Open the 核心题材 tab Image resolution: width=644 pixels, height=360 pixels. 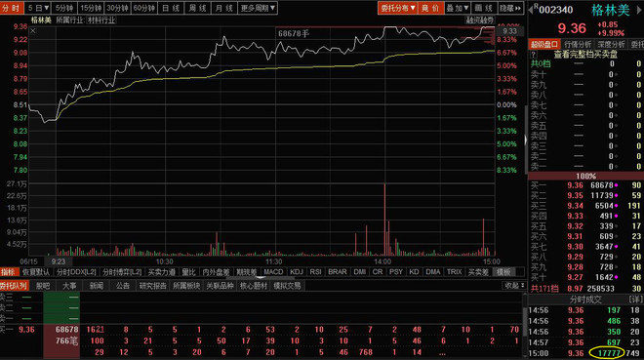click(x=254, y=286)
